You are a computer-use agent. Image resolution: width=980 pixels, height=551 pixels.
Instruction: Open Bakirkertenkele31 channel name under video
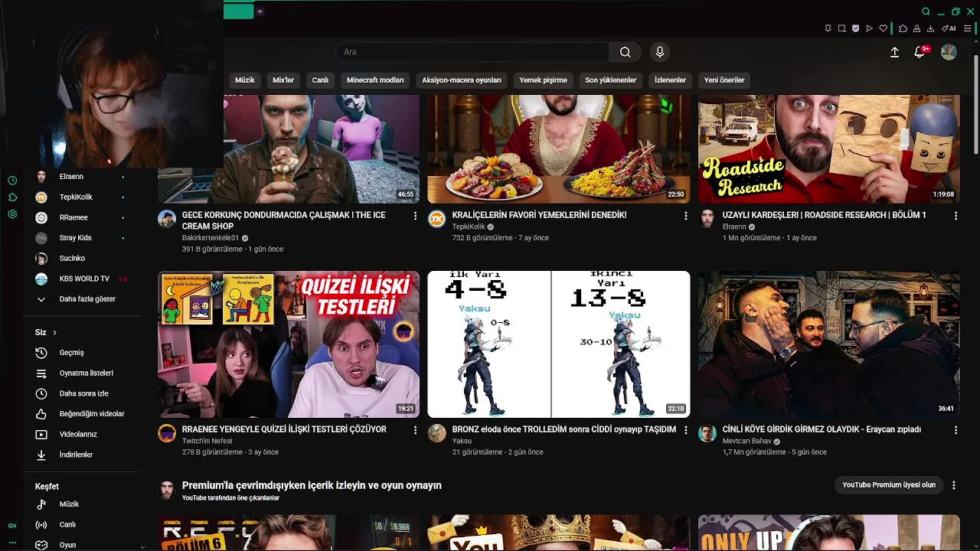click(211, 238)
